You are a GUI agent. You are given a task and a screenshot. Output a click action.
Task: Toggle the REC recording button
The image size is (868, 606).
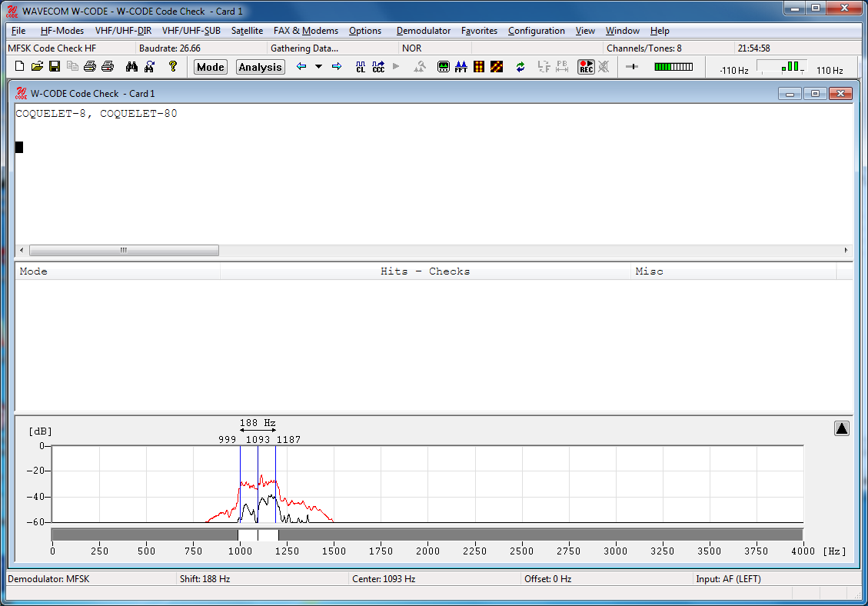coord(587,67)
